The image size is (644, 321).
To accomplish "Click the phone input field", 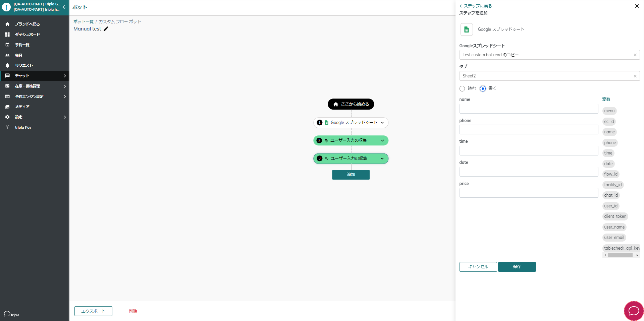I will [x=529, y=130].
